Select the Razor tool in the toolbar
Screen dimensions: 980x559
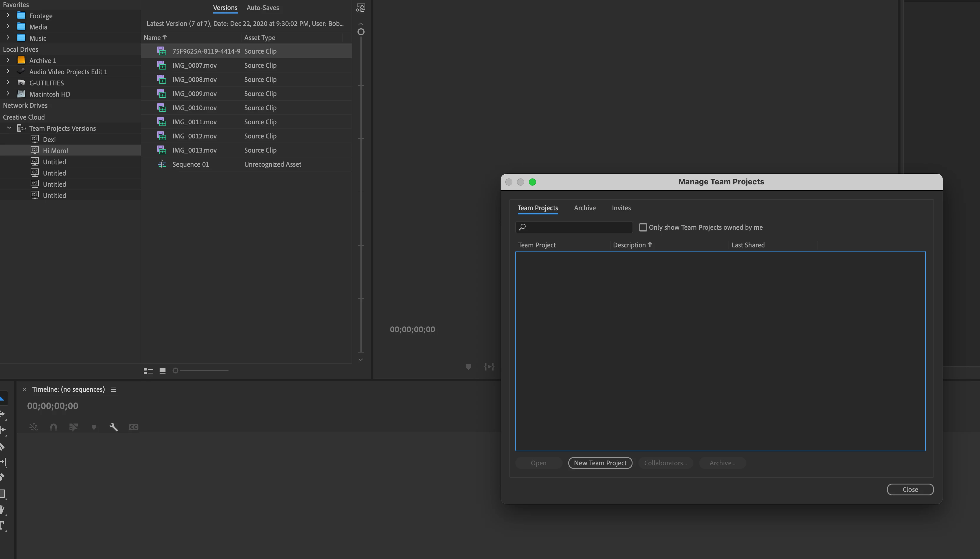[3, 446]
